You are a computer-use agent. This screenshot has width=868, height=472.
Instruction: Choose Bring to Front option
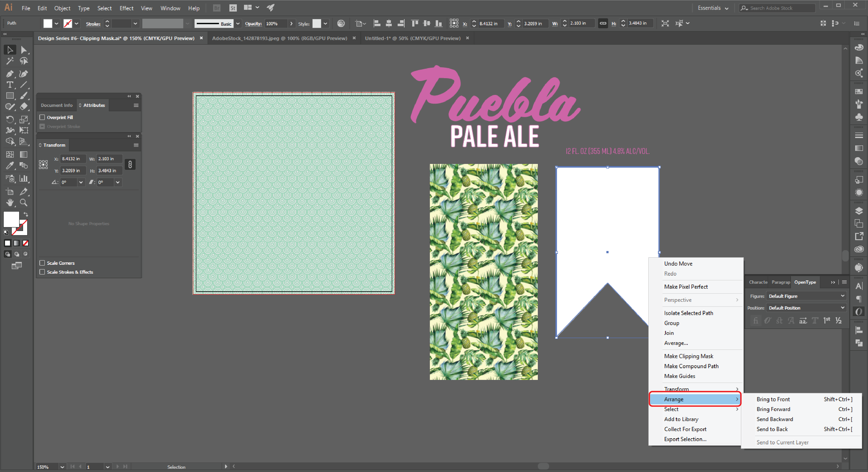pos(773,399)
